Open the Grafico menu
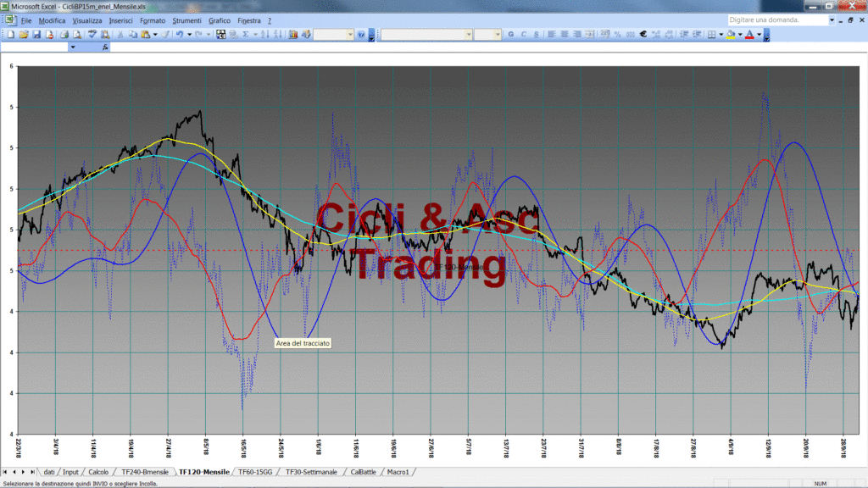Image resolution: width=868 pixels, height=488 pixels. [x=220, y=20]
